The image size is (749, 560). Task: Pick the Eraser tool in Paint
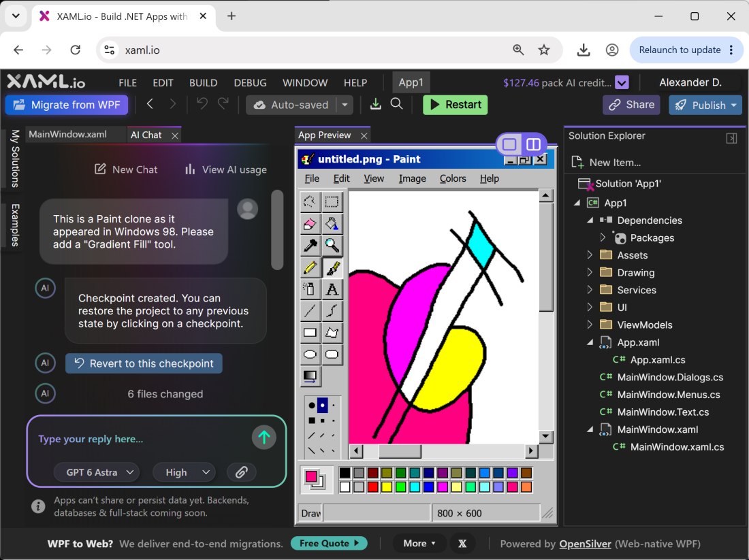[310, 224]
